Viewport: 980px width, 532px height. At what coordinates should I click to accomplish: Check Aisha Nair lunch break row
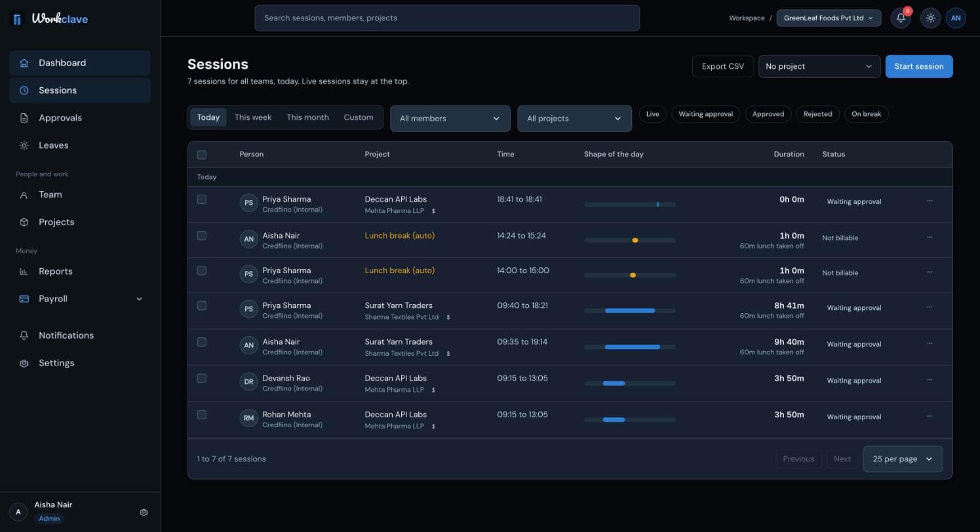click(x=202, y=236)
